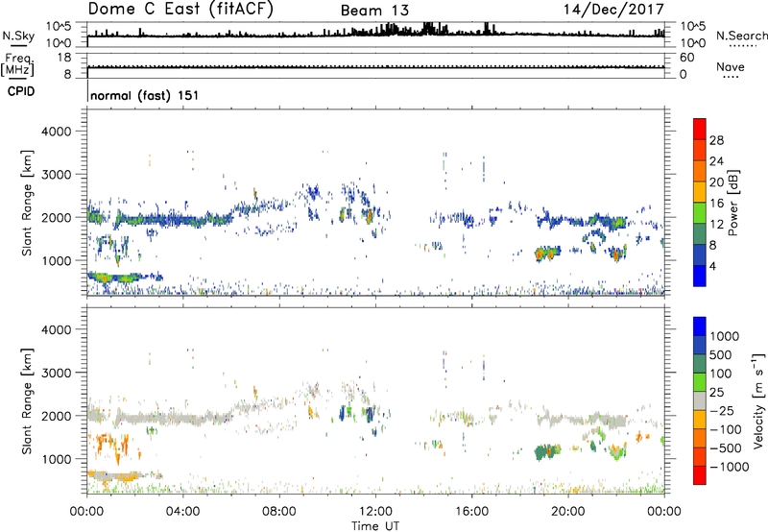Click the '4000' tick on power panel

pyautogui.click(x=56, y=132)
